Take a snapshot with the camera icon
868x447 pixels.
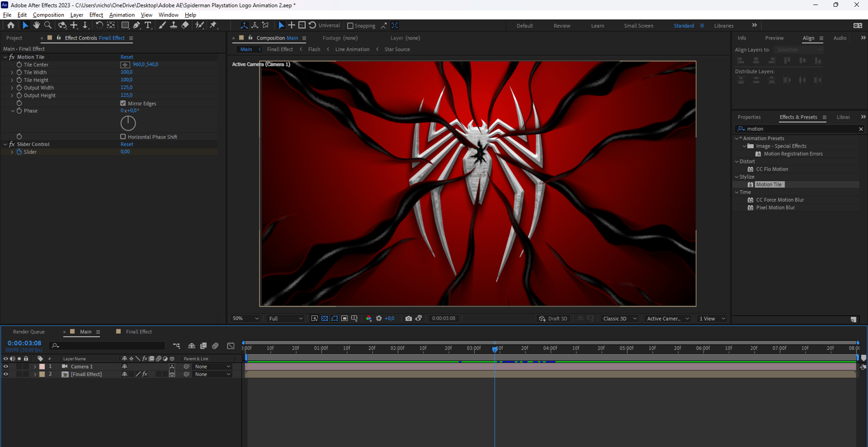pos(409,319)
